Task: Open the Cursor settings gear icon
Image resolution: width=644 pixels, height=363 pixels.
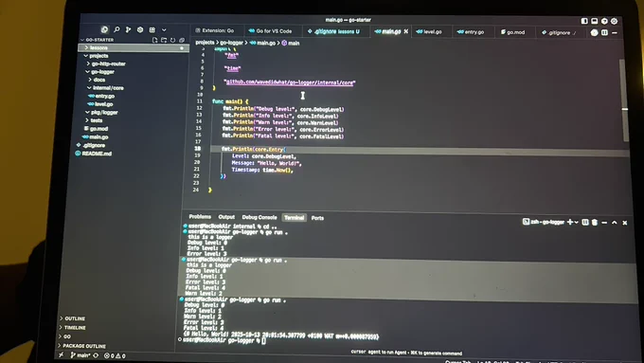Action: click(x=614, y=21)
